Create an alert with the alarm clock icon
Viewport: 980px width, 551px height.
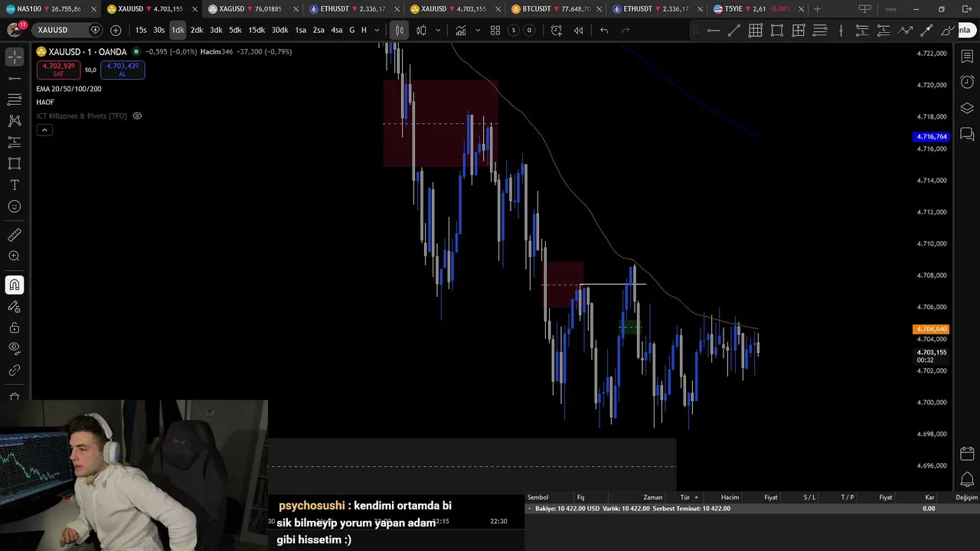(557, 30)
